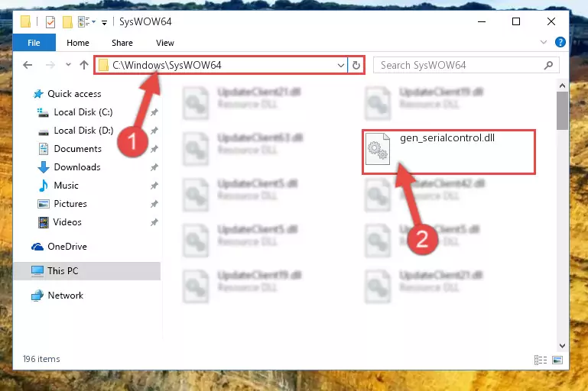Open Documents in the sidebar
The height and width of the screenshot is (391, 588).
(x=78, y=149)
